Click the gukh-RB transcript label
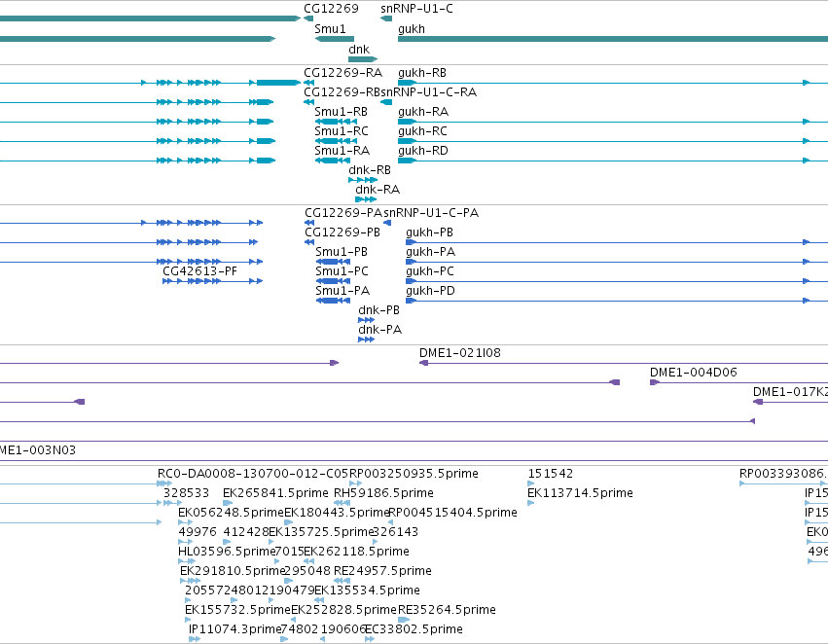 tap(422, 73)
